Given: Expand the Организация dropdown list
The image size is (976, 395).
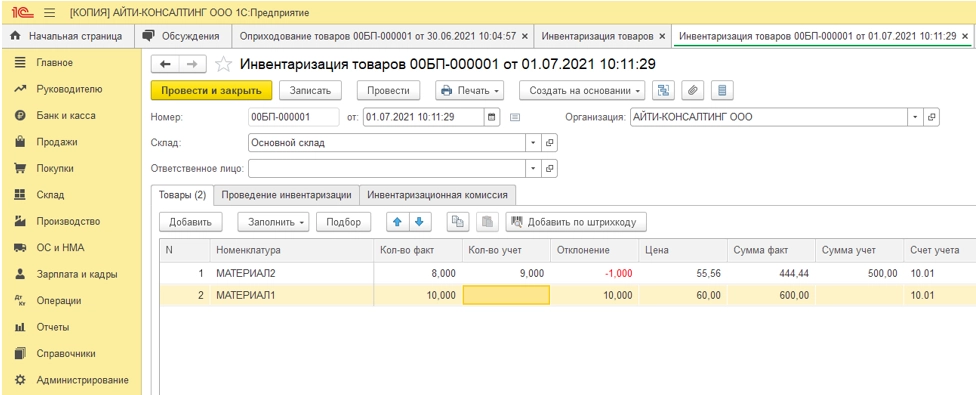Looking at the screenshot, I should click(916, 116).
